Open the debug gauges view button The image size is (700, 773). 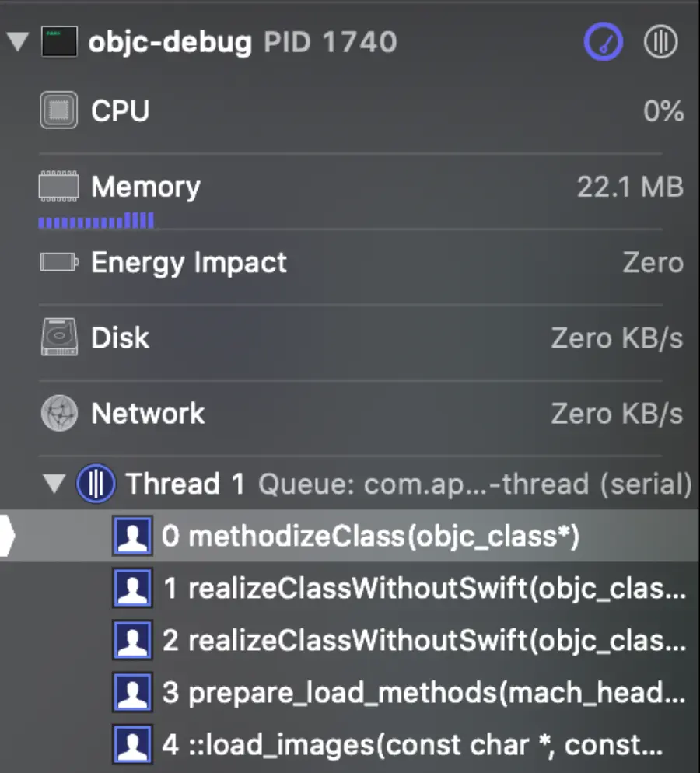604,42
